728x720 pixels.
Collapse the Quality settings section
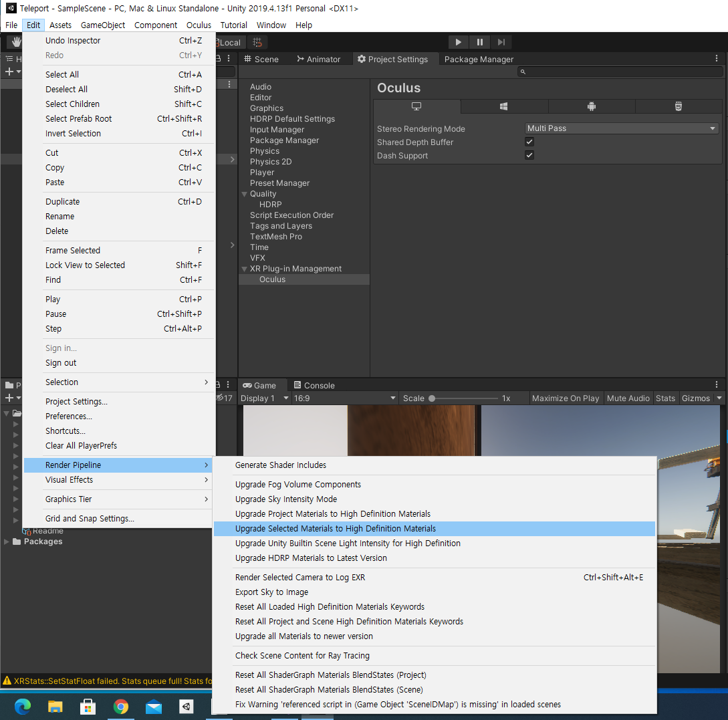point(244,194)
